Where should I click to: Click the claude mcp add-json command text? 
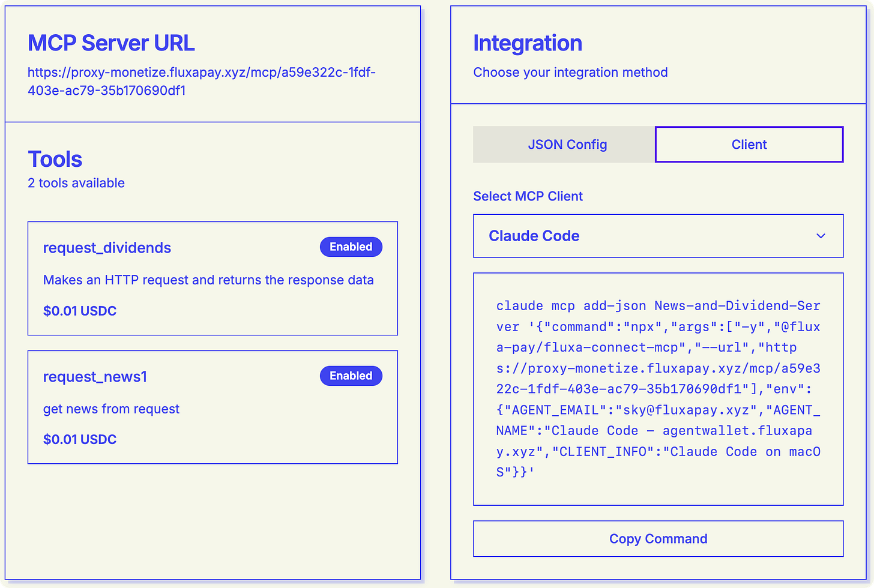click(659, 389)
